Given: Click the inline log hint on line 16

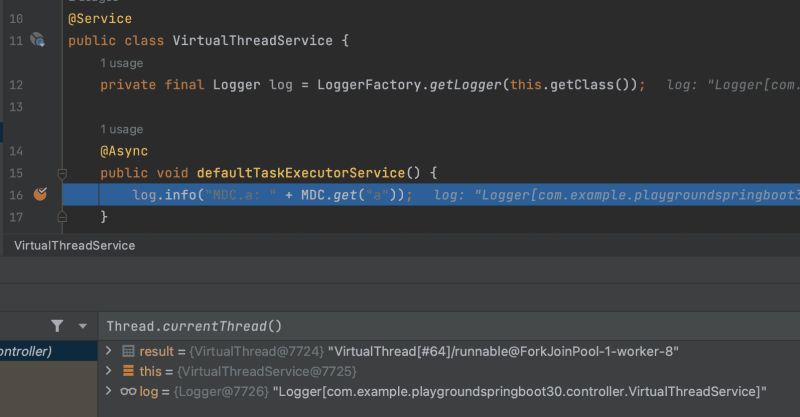Looking at the screenshot, I should click(x=616, y=195).
